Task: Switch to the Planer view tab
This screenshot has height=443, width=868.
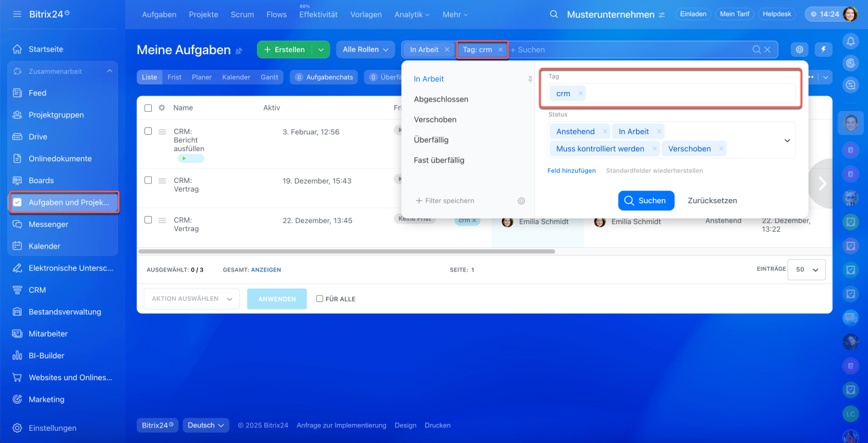Action: tap(201, 77)
